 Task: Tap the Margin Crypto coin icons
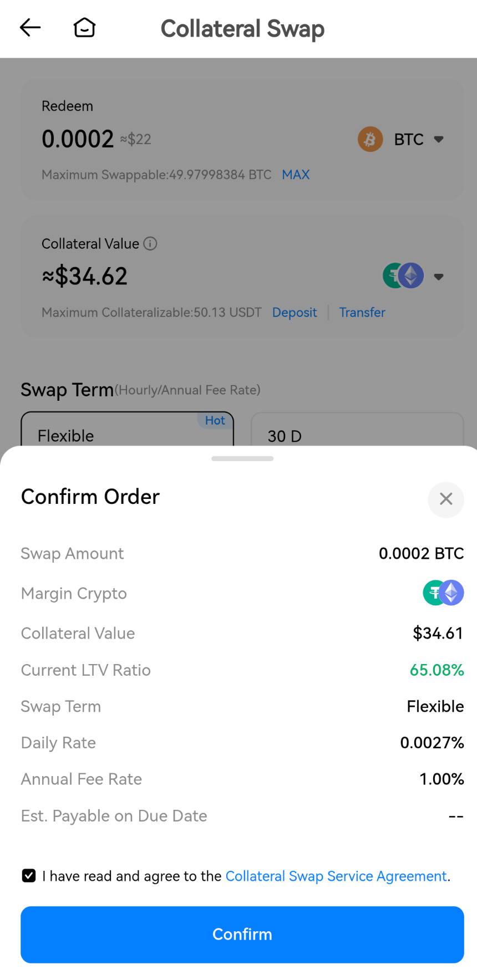click(x=443, y=593)
